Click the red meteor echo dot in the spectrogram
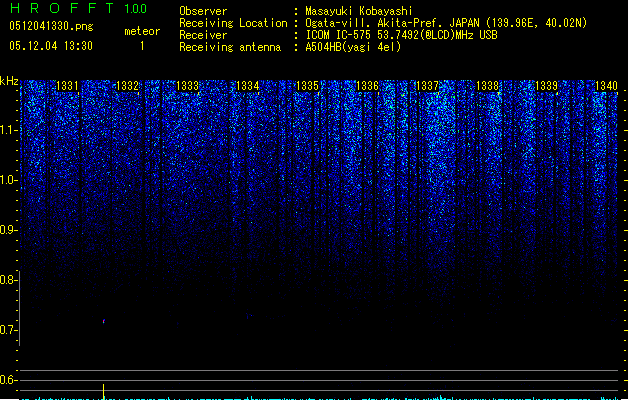629x400 pixels. tap(104, 321)
